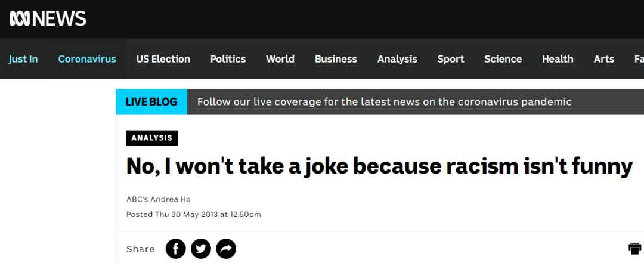Visit the Health section
The height and width of the screenshot is (263, 644).
click(x=558, y=59)
